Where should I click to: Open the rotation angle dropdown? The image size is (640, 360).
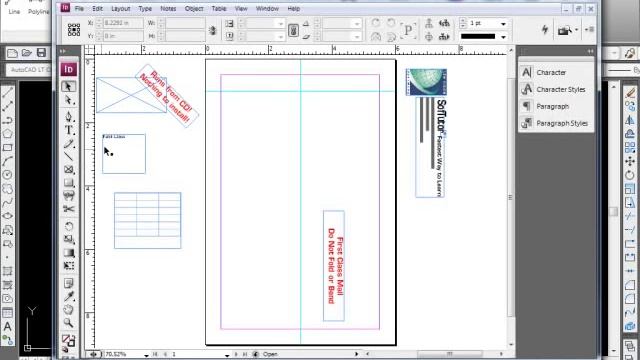(x=357, y=24)
